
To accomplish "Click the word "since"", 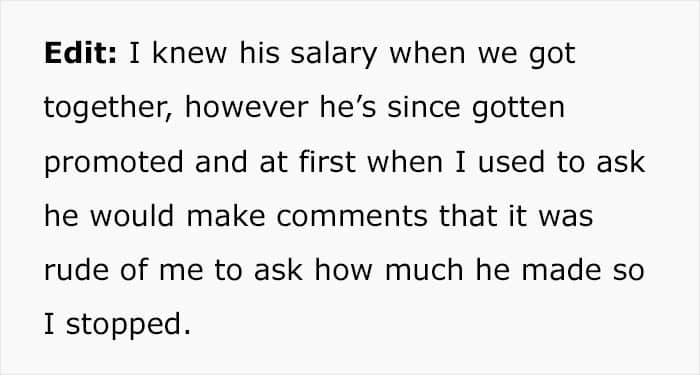I will pos(424,107).
